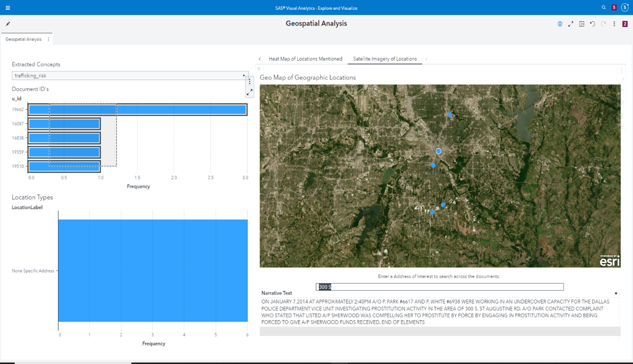Click the pencil edit report icon

click(x=8, y=24)
